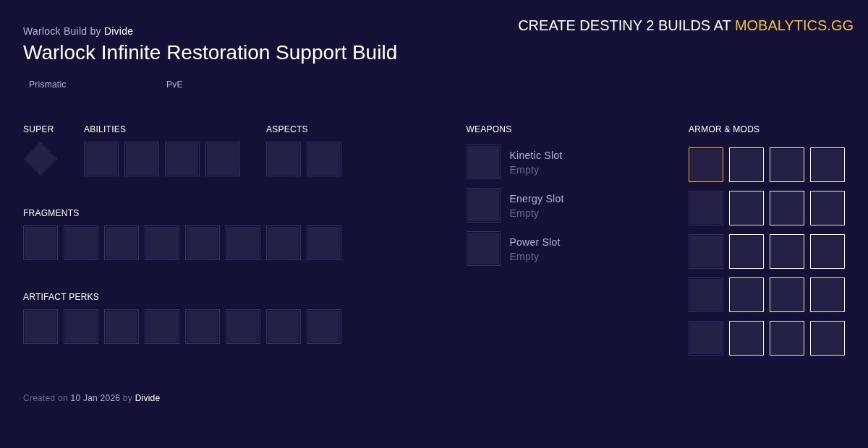Viewport: 868px width, 448px height.
Task: Click the build creation date
Action: (x=95, y=398)
